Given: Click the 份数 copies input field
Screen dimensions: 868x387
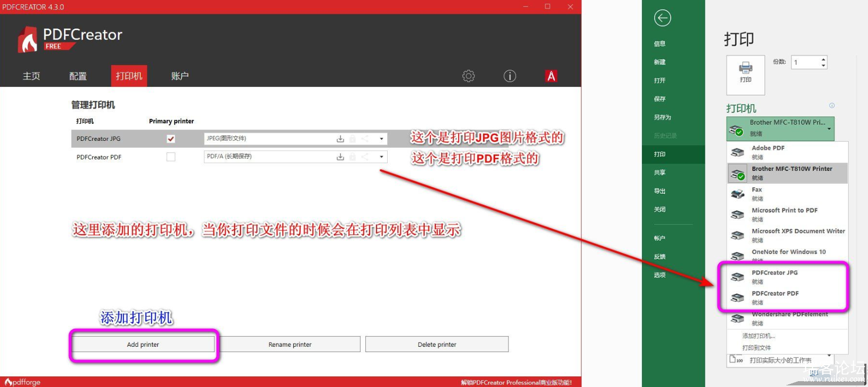Looking at the screenshot, I should (x=806, y=62).
